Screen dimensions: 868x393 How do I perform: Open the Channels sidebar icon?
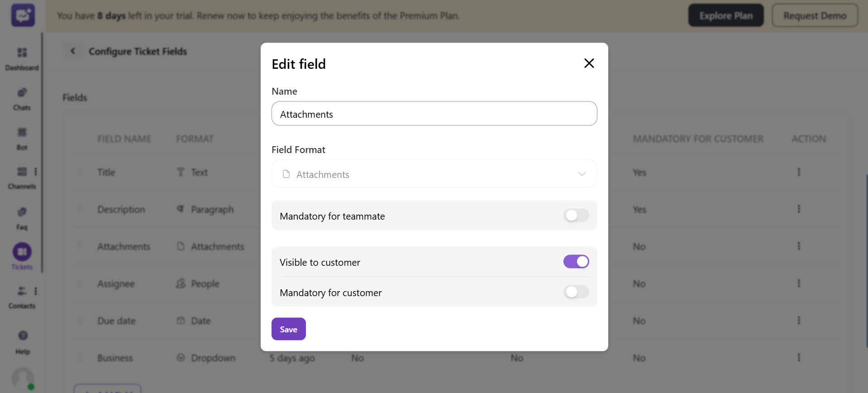point(22,172)
